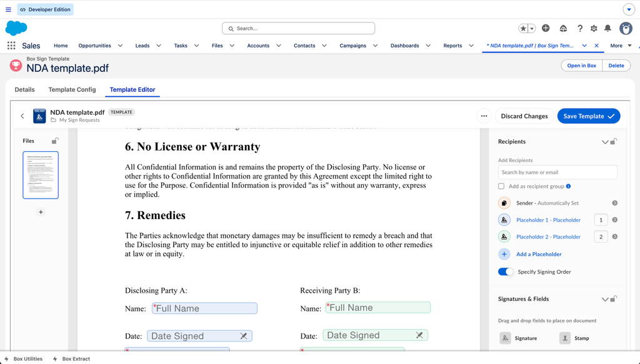Open Placeholder 1 options arrow
This screenshot has height=364, width=640.
[x=615, y=220]
